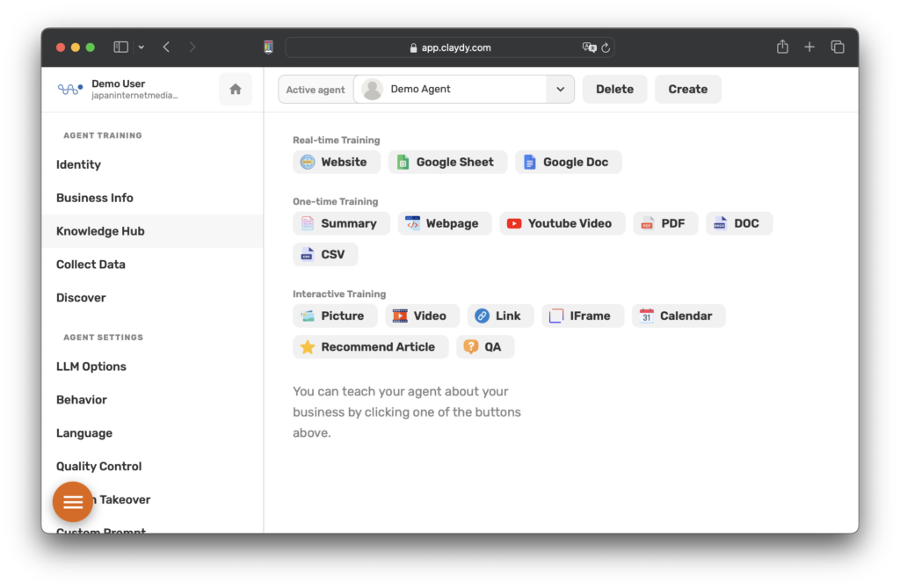
Task: Click the QA training option
Action: (484, 347)
